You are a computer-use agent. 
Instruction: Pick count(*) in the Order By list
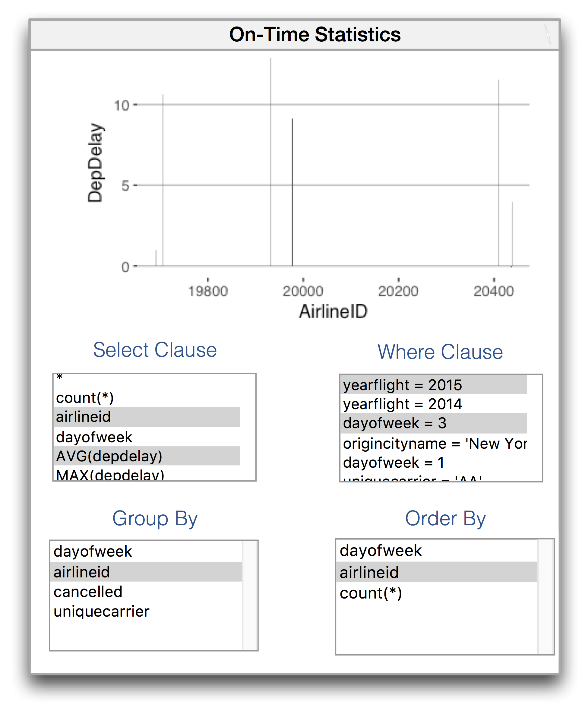[x=371, y=593]
